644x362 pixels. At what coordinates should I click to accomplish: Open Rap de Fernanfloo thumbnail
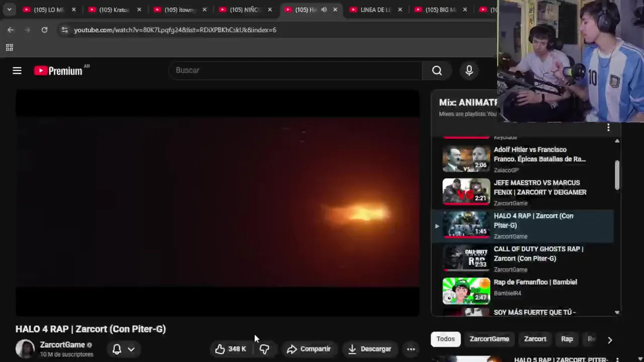pyautogui.click(x=466, y=292)
